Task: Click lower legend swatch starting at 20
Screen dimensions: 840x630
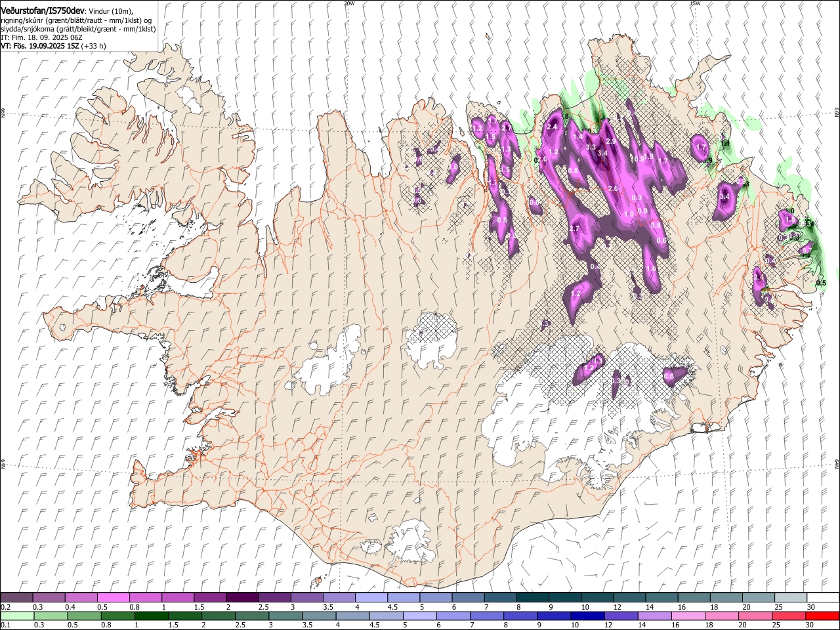Action: (754, 616)
